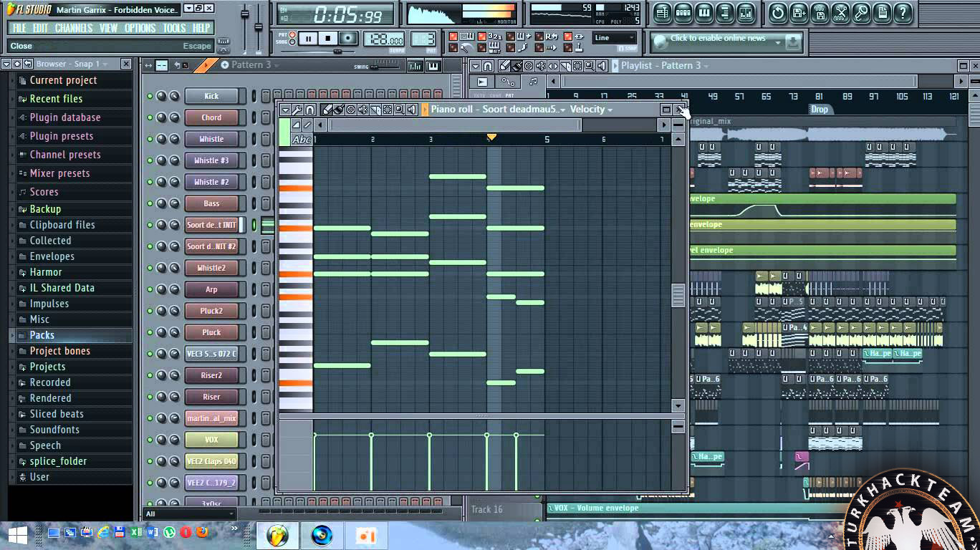Click the Kick channel button
Image resolution: width=980 pixels, height=550 pixels.
211,96
